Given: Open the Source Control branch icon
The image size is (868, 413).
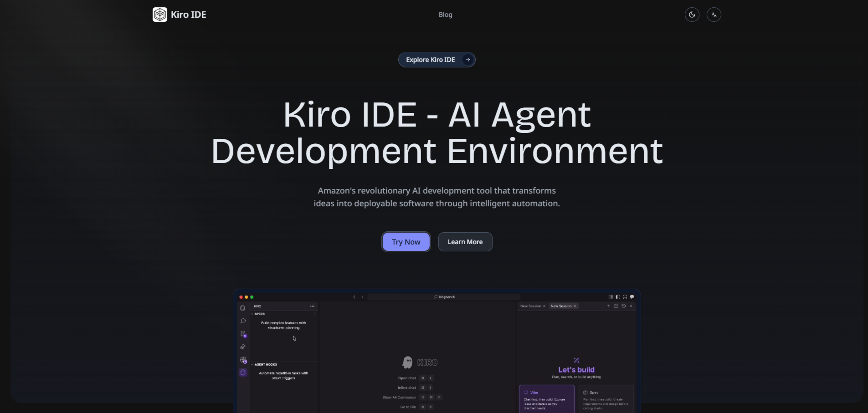Looking at the screenshot, I should [x=243, y=334].
